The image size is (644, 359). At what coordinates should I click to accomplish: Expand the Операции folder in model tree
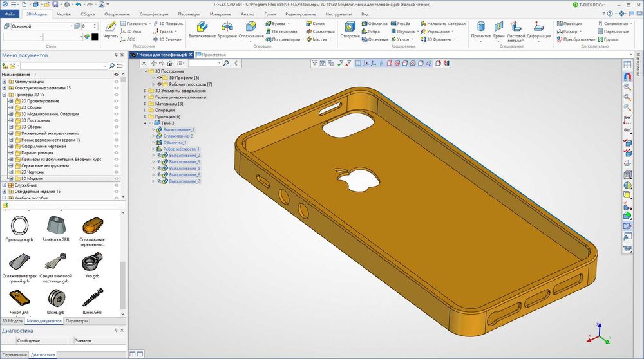(x=145, y=110)
